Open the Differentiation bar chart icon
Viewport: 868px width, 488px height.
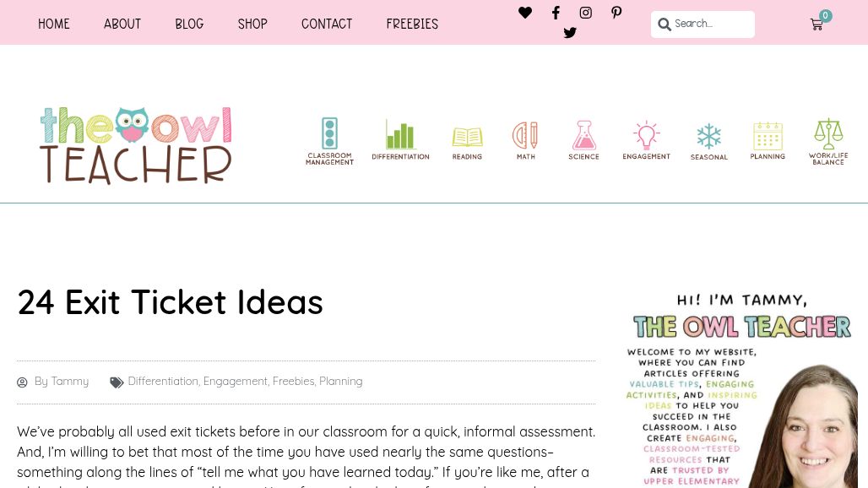point(400,134)
